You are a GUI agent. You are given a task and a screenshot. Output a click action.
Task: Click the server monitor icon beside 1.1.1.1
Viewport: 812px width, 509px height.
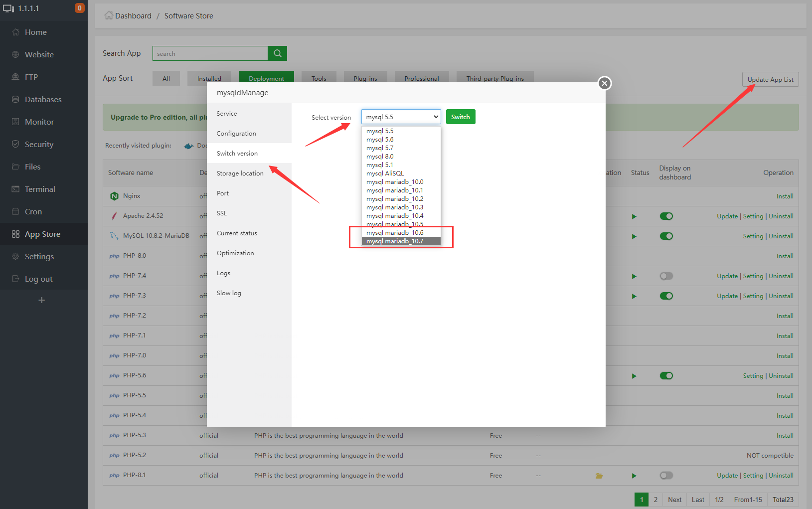9,8
